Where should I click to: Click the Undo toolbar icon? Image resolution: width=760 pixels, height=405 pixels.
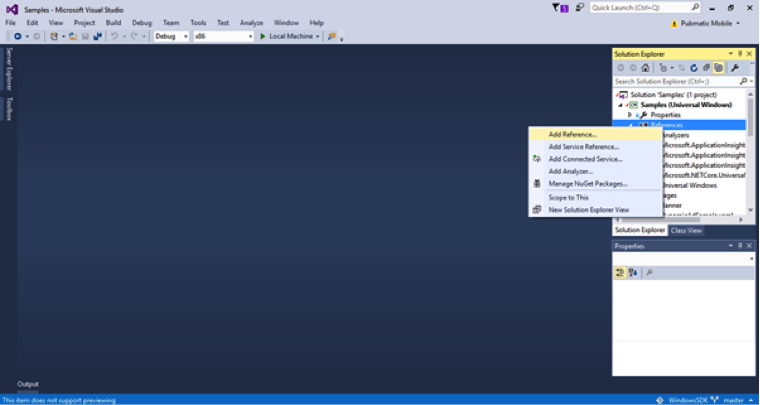[114, 36]
